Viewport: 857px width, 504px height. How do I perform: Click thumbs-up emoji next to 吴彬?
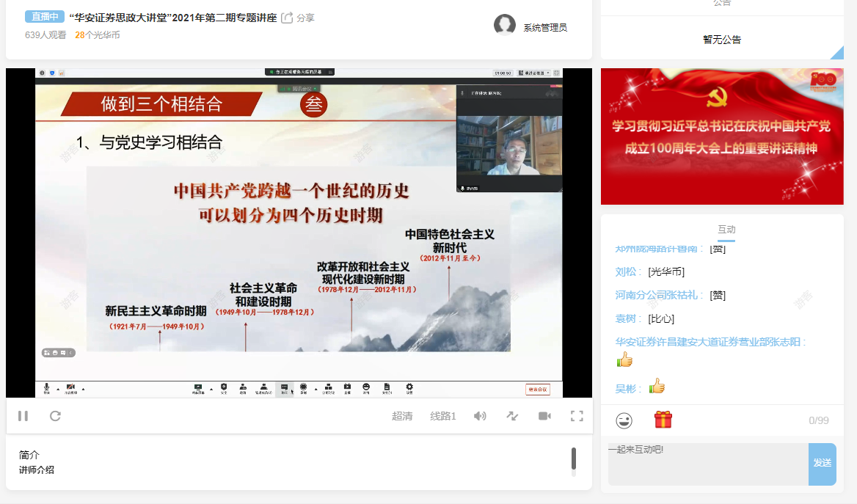[x=657, y=386]
